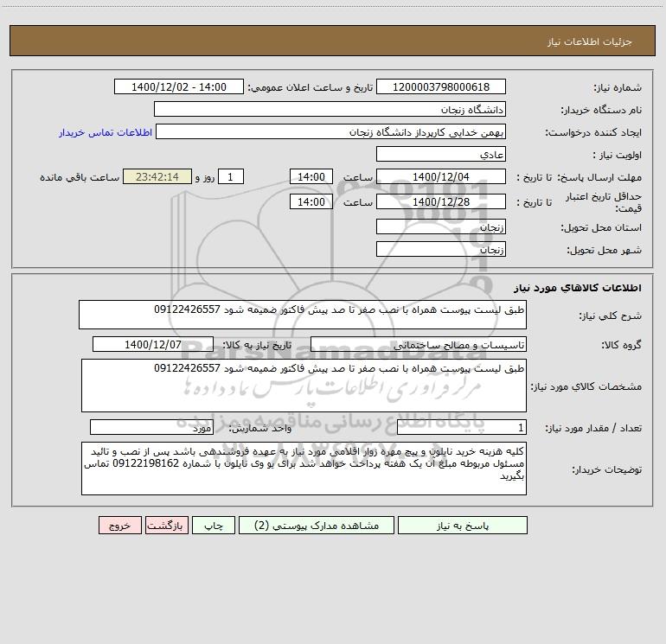
Task: Click the اولویت نیاز label
Action: 618,155
